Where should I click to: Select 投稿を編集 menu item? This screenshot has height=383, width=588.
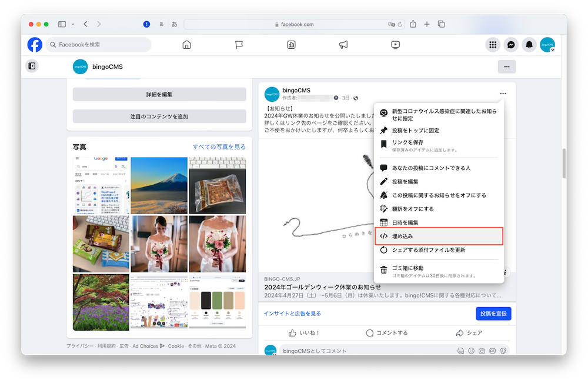[x=439, y=182]
